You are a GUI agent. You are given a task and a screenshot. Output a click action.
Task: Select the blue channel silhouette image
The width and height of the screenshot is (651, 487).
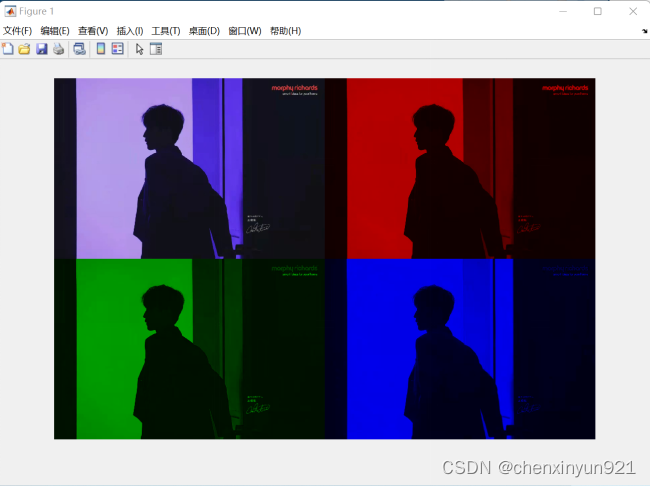(x=460, y=349)
